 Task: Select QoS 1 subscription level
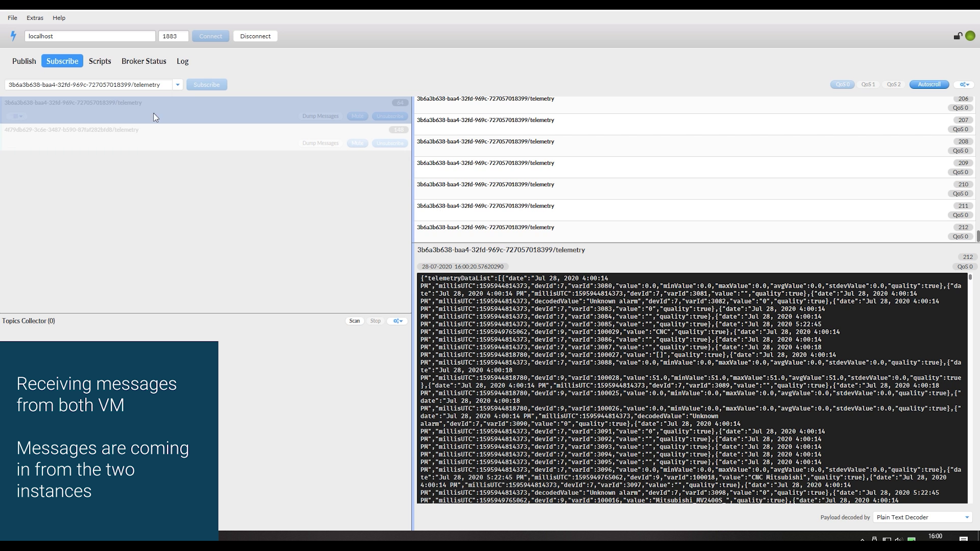868,85
